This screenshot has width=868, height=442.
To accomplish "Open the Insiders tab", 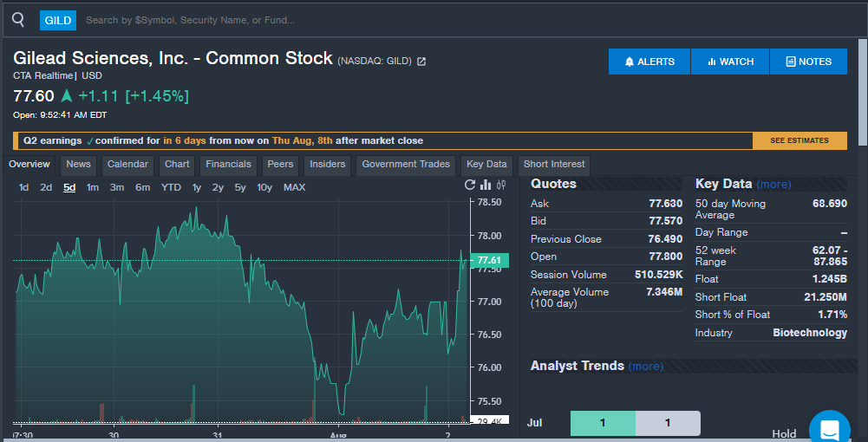I will point(327,165).
